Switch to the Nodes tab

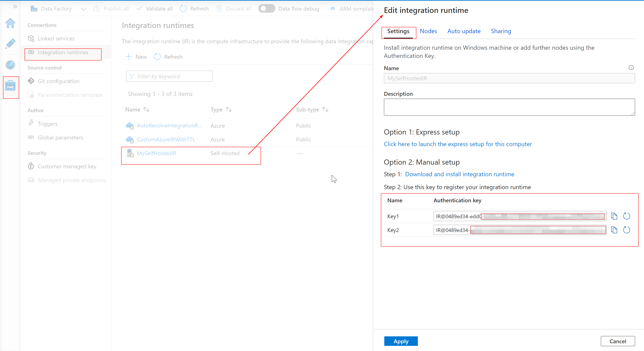tap(428, 31)
